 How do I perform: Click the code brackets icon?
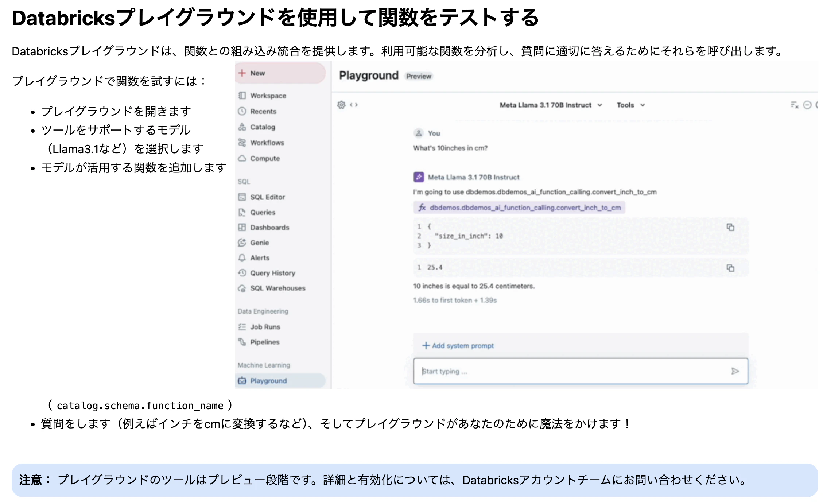point(354,105)
